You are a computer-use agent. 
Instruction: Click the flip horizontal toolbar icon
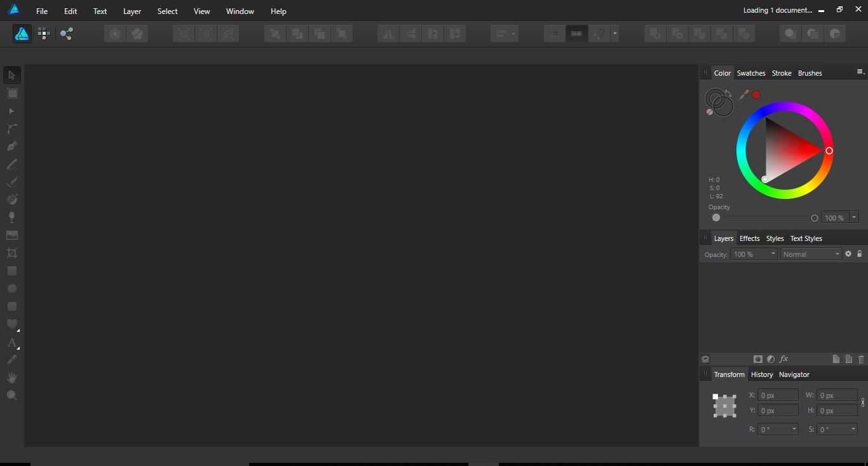coord(388,33)
